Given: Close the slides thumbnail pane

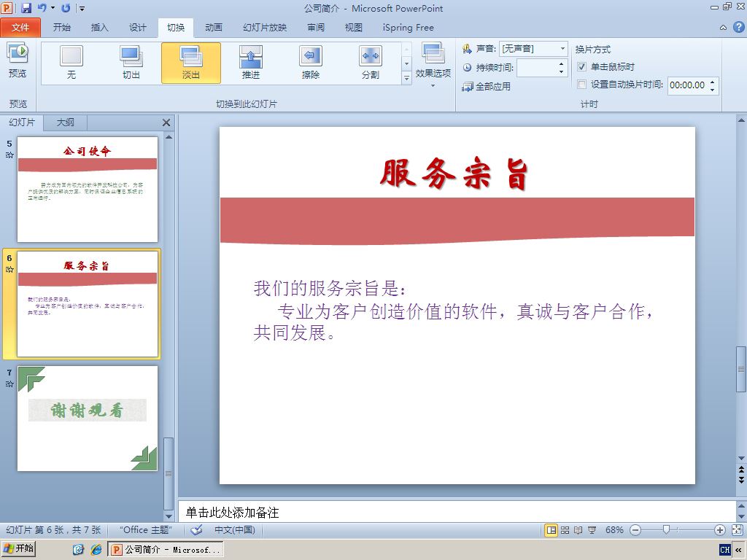Looking at the screenshot, I should point(166,122).
